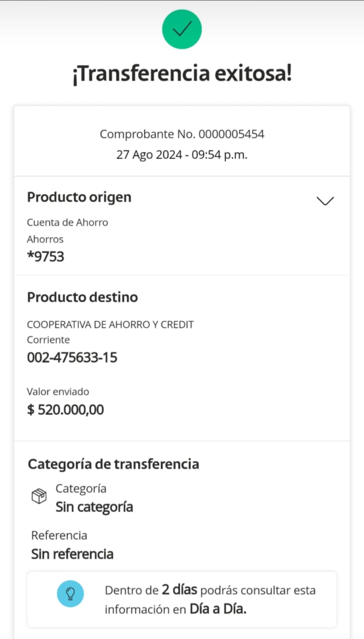Click the Cuenta de Ahorro label
The height and width of the screenshot is (639, 364).
point(67,222)
